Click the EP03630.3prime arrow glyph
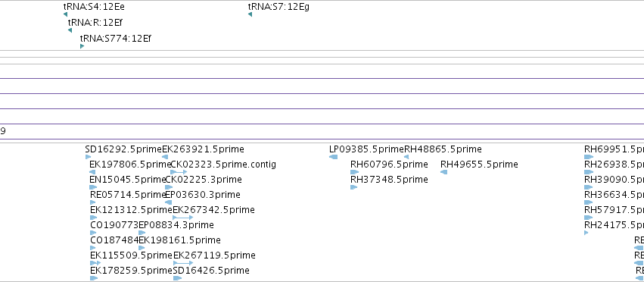 168,202
